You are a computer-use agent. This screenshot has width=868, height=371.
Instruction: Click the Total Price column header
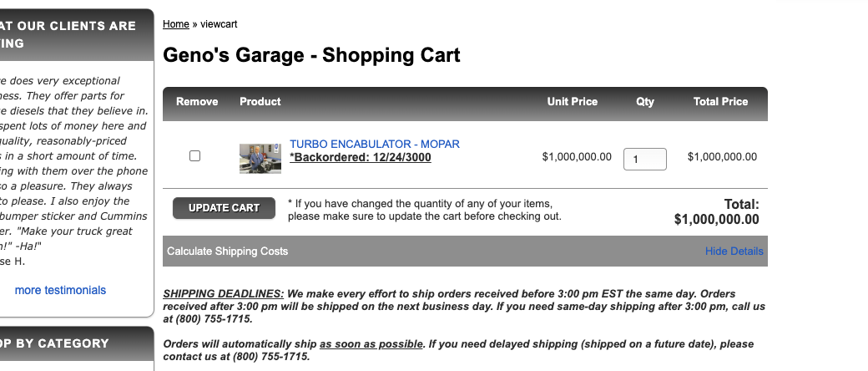coord(721,101)
